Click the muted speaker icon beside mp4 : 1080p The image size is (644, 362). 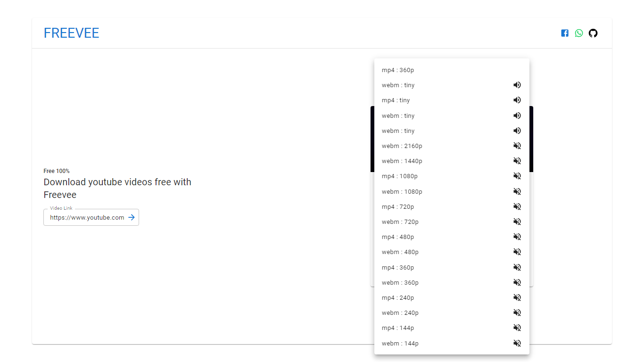[x=517, y=176]
